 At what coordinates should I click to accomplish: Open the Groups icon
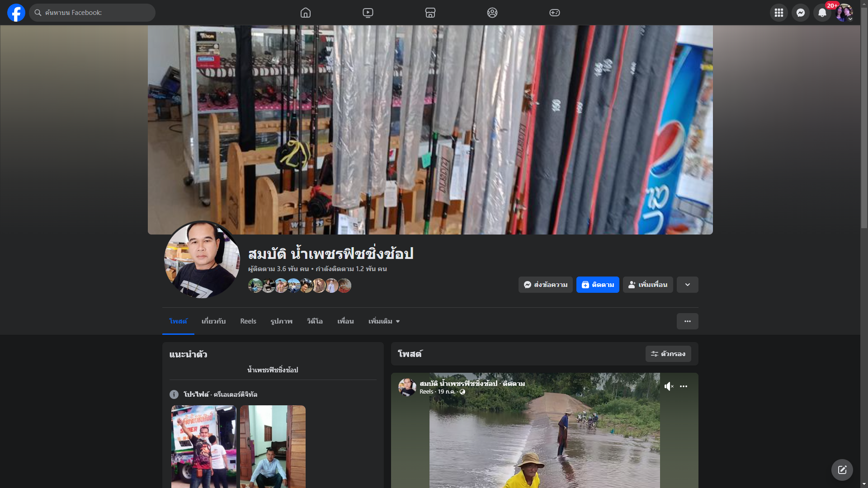point(492,13)
